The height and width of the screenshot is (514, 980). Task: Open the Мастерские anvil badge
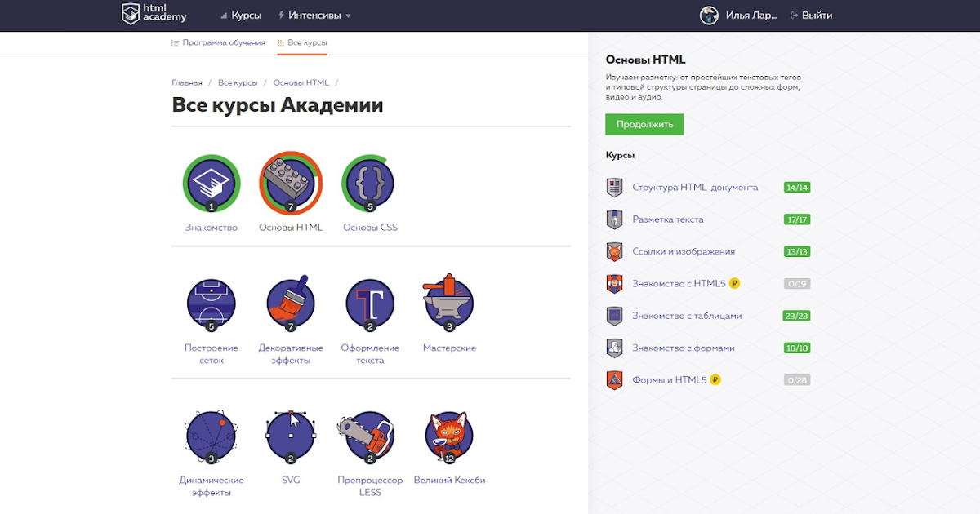tap(449, 302)
